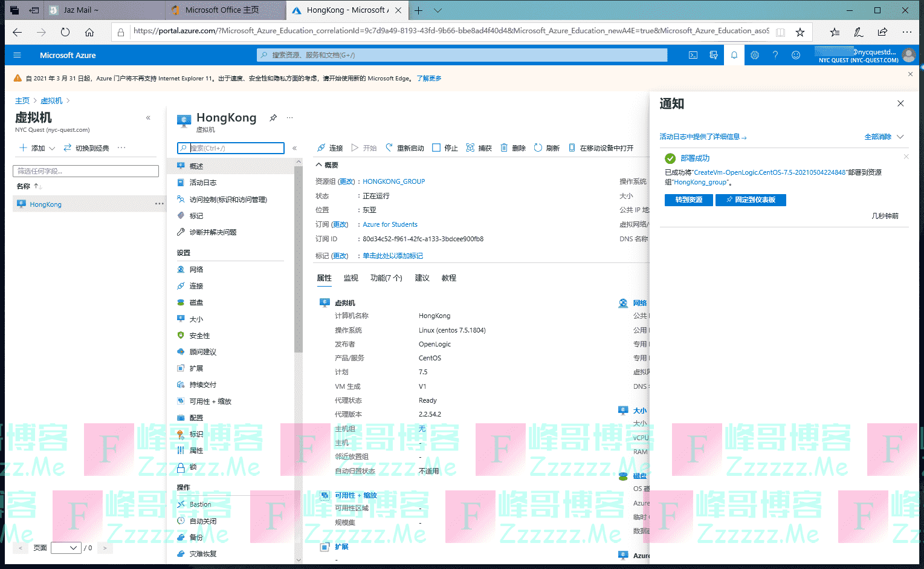Collapse the virtual machines list panel
The width and height of the screenshot is (924, 569).
click(148, 118)
